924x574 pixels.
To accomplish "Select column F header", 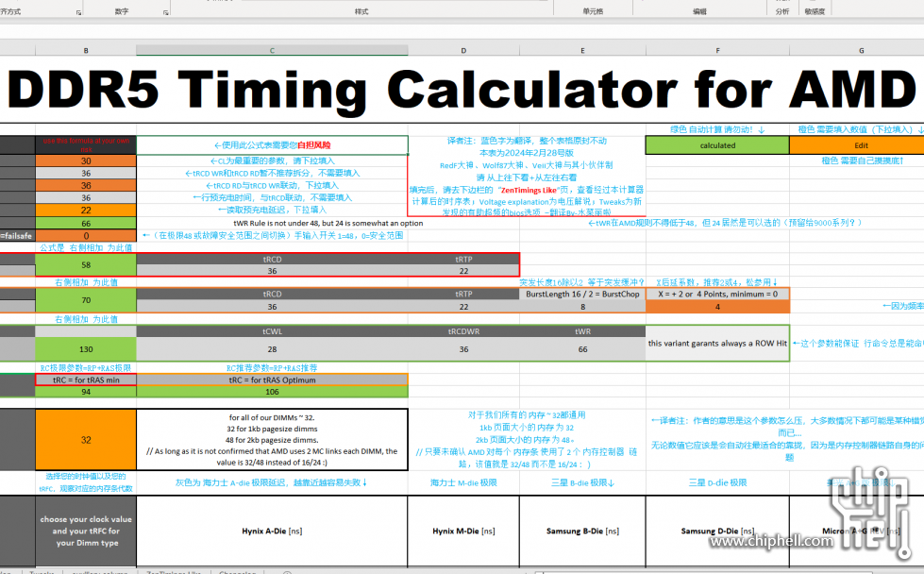I will [717, 51].
